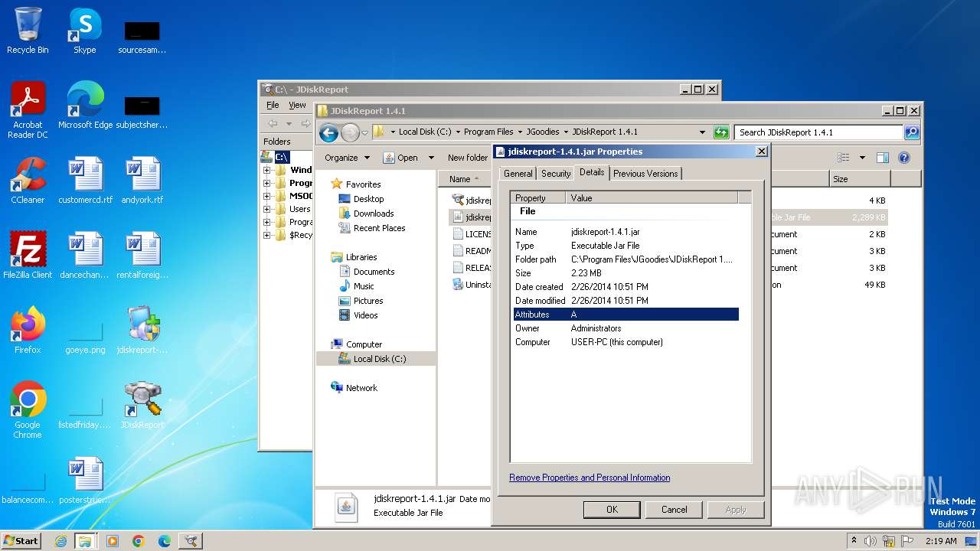Viewport: 980px width, 551px height.
Task: Select the Uninstall file icon in list
Action: pyautogui.click(x=458, y=285)
